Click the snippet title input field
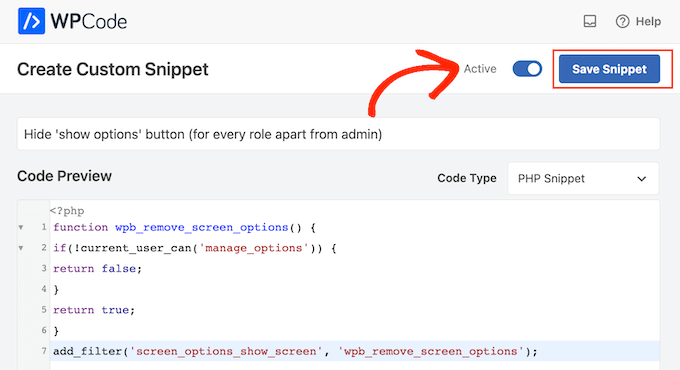 [x=338, y=134]
